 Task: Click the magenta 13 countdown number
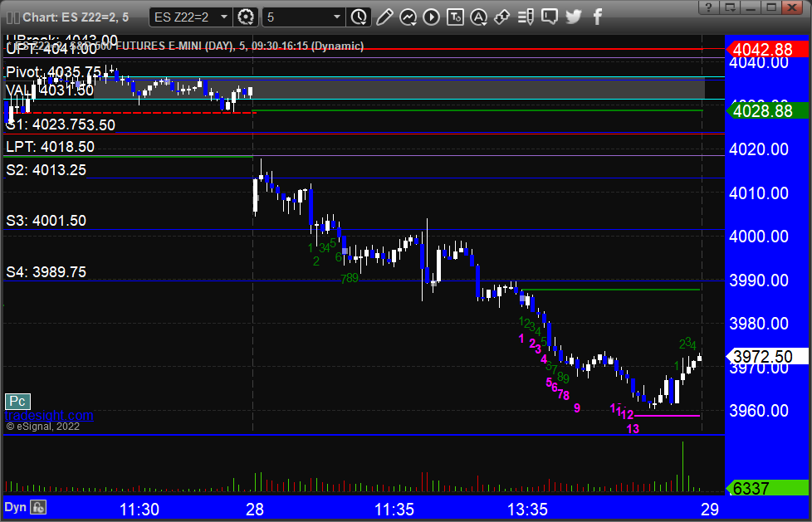coord(633,429)
